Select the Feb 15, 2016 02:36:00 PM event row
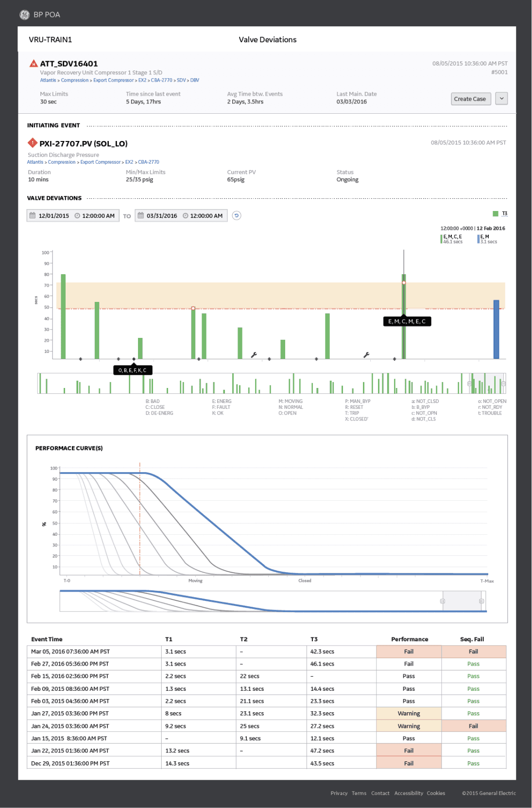This screenshot has width=532, height=808. point(267,676)
